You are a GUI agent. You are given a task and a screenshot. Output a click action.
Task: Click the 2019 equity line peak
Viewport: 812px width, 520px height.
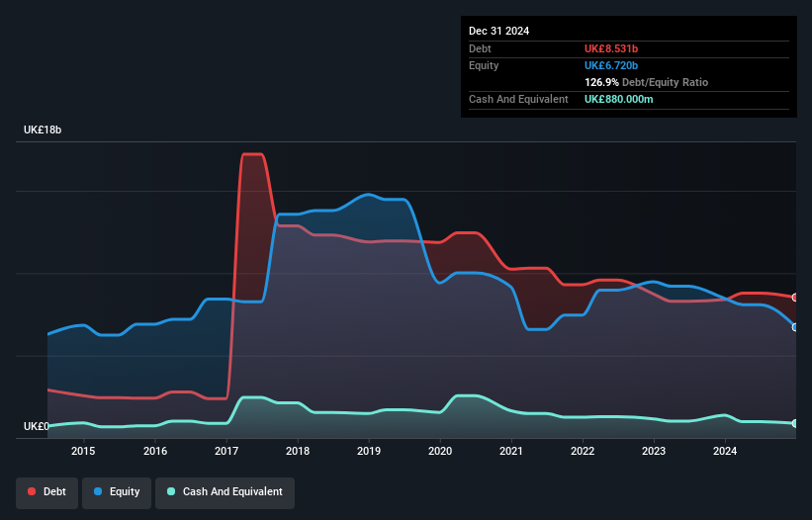(x=368, y=195)
